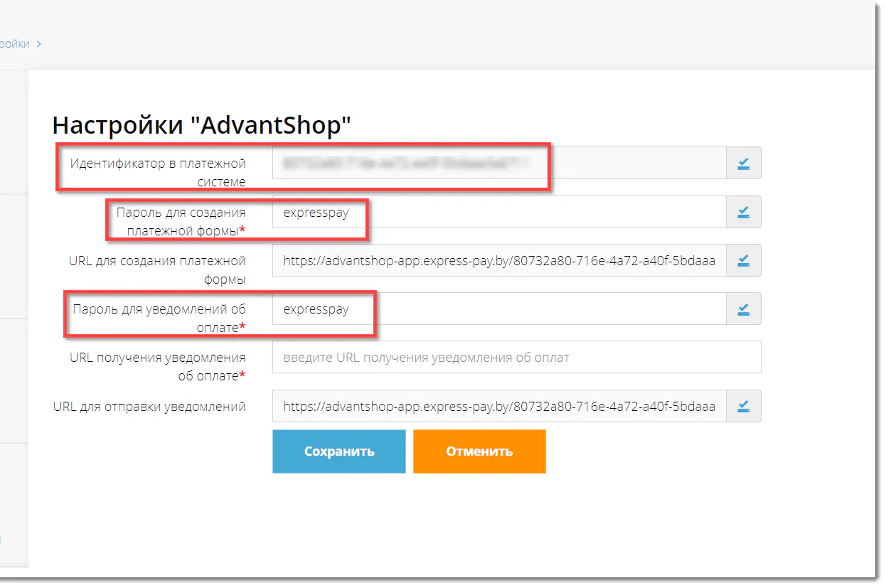Click edit icon for payment notification password

point(743,309)
